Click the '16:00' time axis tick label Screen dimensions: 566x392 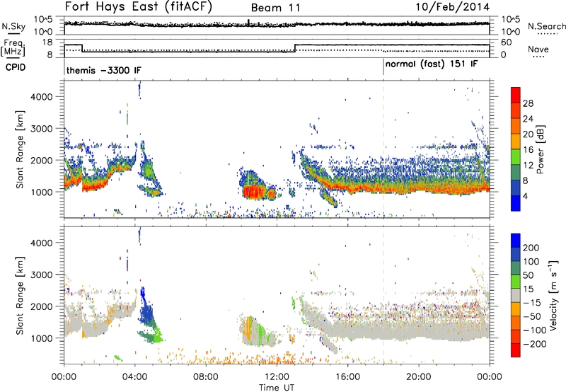pyautogui.click(x=347, y=377)
